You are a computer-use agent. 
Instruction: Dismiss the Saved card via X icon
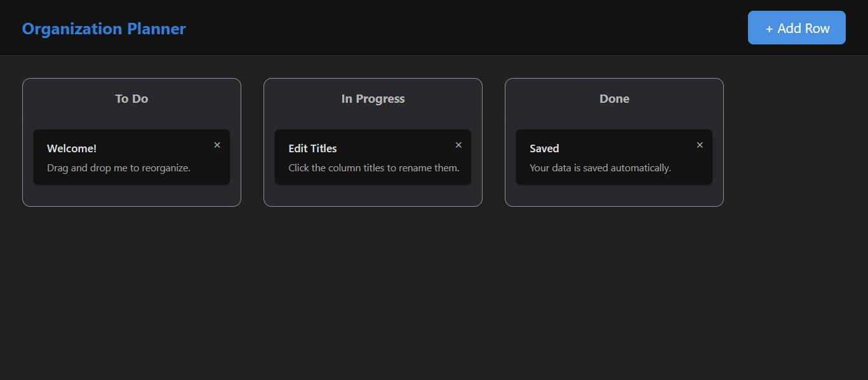[700, 145]
